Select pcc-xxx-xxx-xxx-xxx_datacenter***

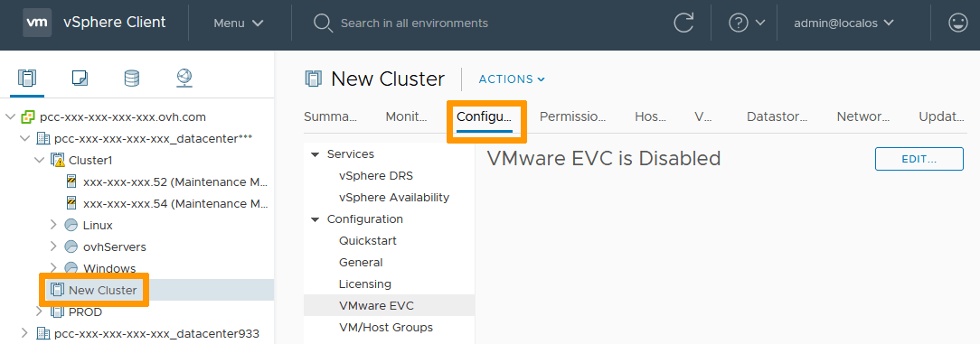[153, 138]
